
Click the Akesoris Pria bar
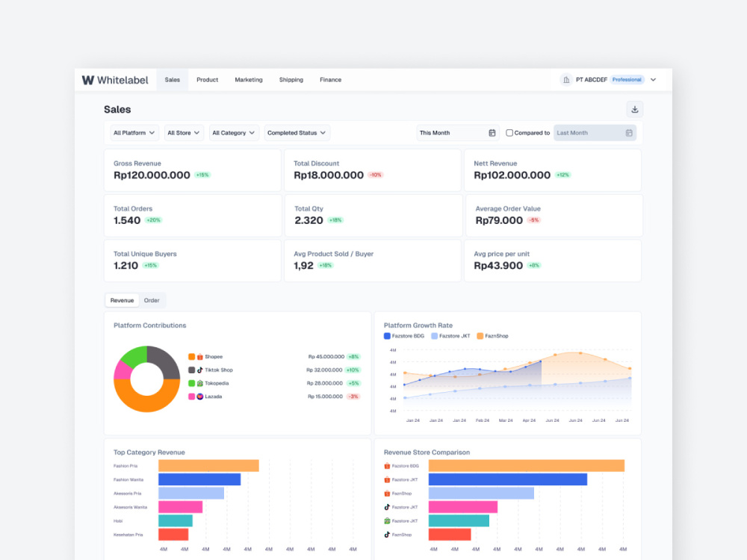tap(191, 494)
